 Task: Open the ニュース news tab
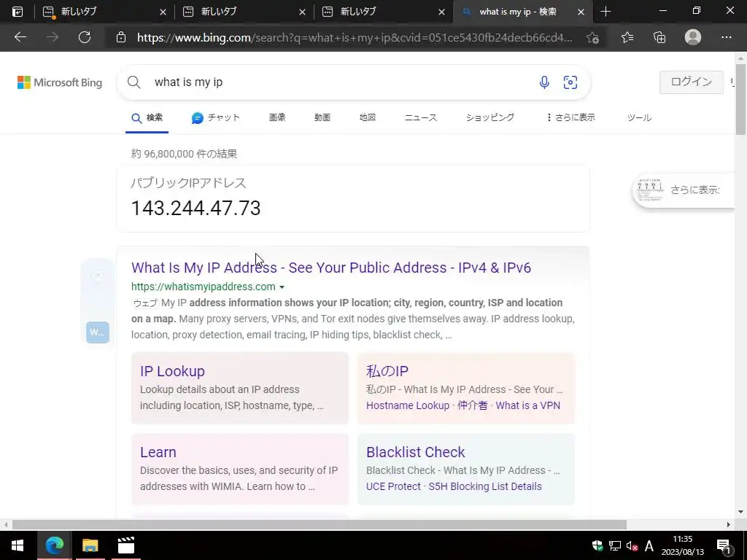coord(421,117)
